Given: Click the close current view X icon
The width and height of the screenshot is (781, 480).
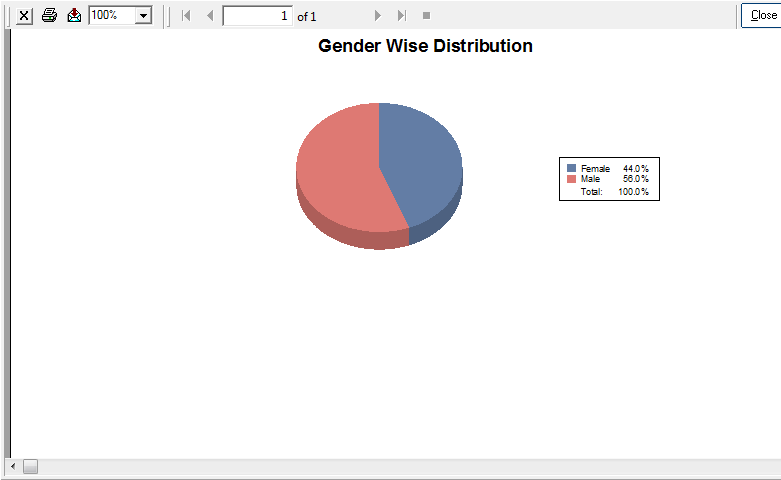Looking at the screenshot, I should pyautogui.click(x=24, y=16).
